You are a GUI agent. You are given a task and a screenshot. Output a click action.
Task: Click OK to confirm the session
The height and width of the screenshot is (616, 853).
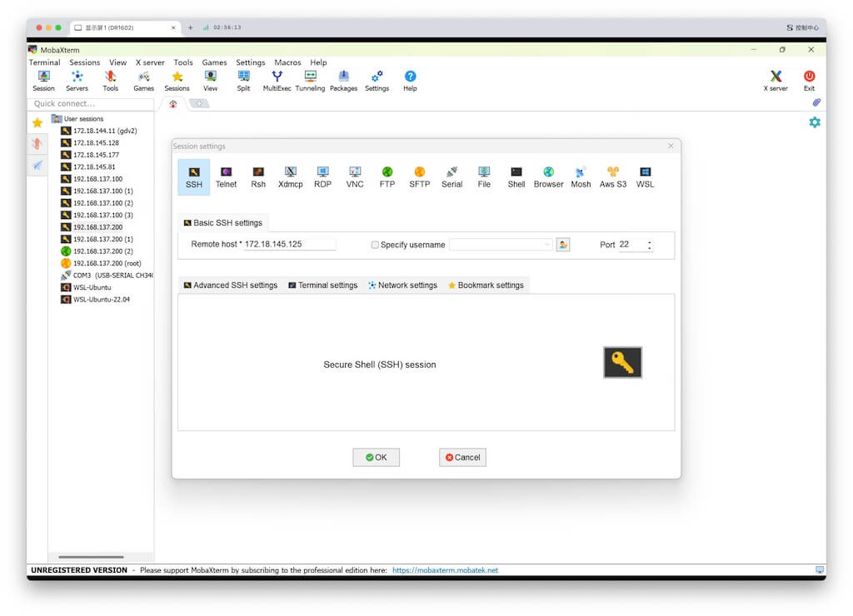tap(376, 457)
